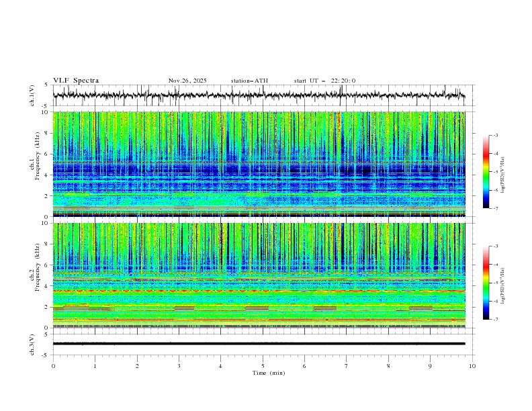Click the "-7" tick on ch.2 colorbar
The width and height of the screenshot is (532, 411).
coord(495,320)
